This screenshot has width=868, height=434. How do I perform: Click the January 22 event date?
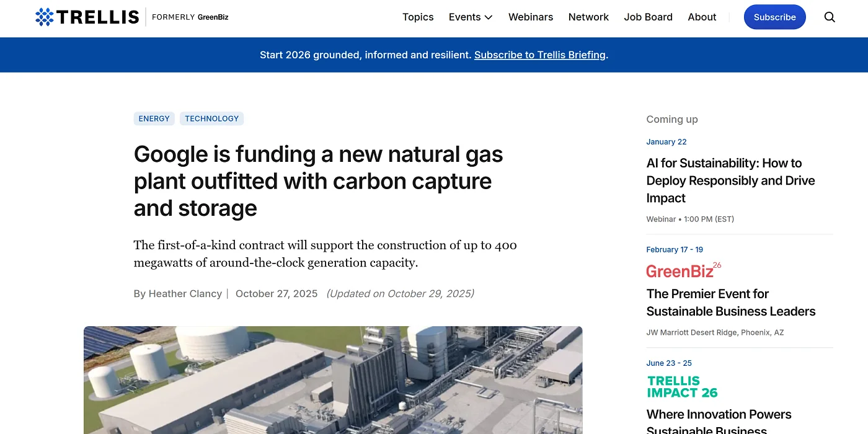[666, 142]
